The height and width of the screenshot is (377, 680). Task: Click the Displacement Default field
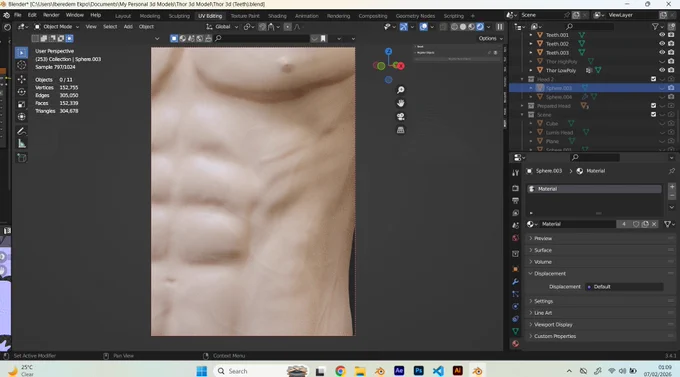[624, 287]
